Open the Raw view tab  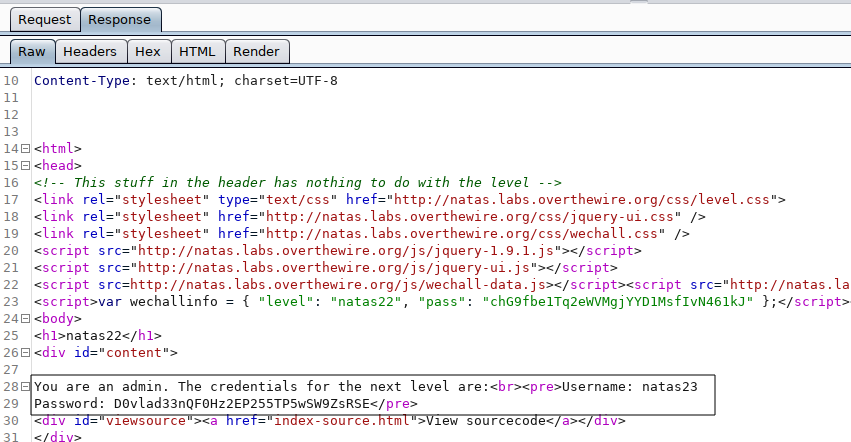pos(32,52)
